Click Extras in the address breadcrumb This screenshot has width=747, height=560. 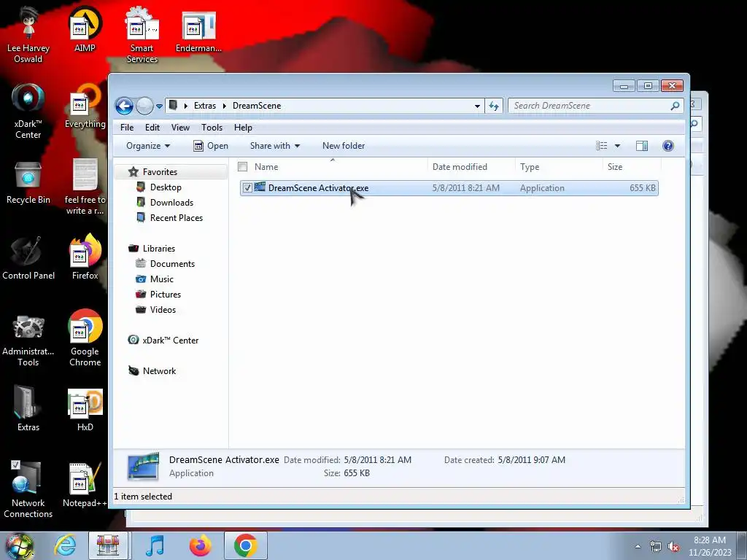[205, 106]
